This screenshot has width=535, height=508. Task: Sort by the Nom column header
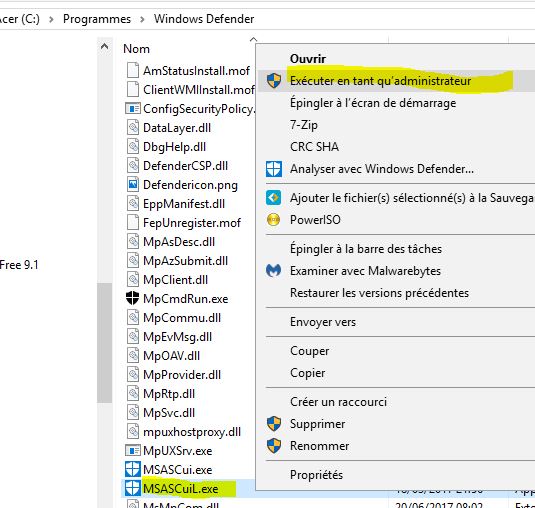[136, 49]
